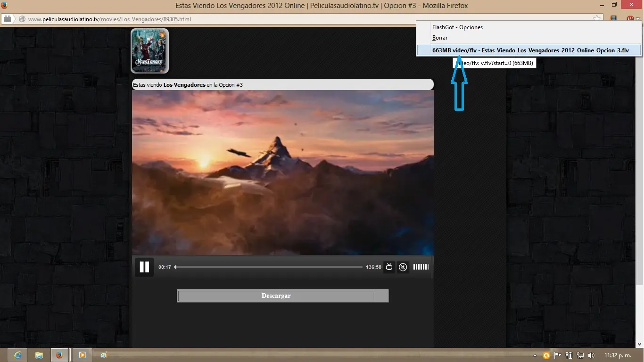Download the 663MB video/flv menu entry
Image resolution: width=644 pixels, height=362 pixels.
pos(529,50)
